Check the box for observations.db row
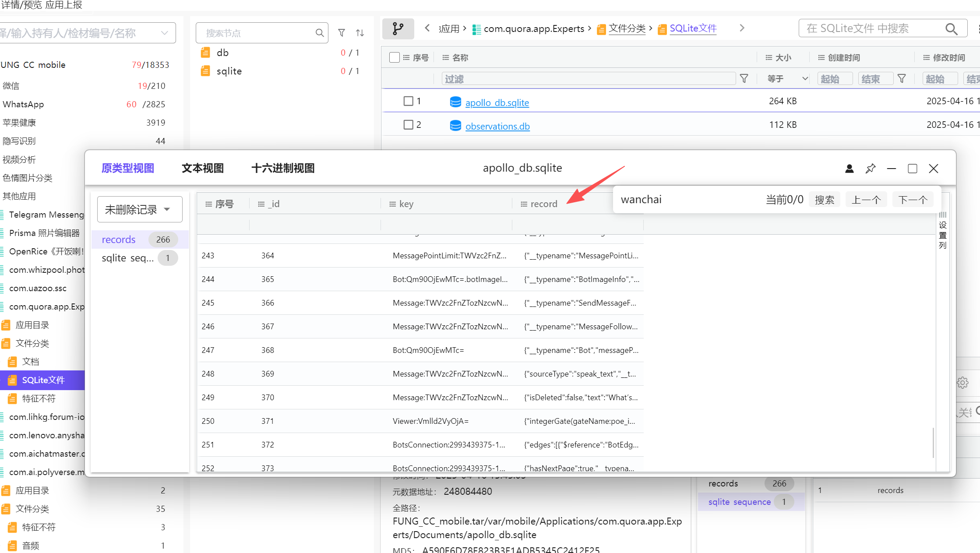Viewport: 980px width, 553px height. (x=408, y=125)
